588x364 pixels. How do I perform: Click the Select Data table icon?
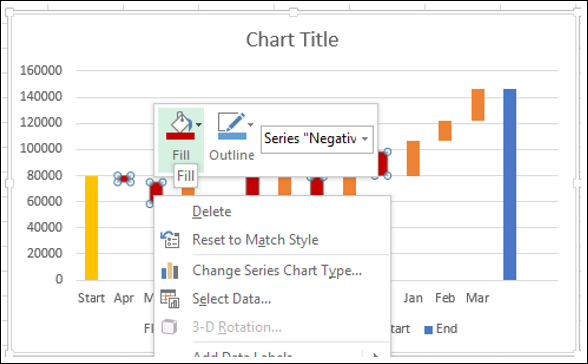click(170, 298)
